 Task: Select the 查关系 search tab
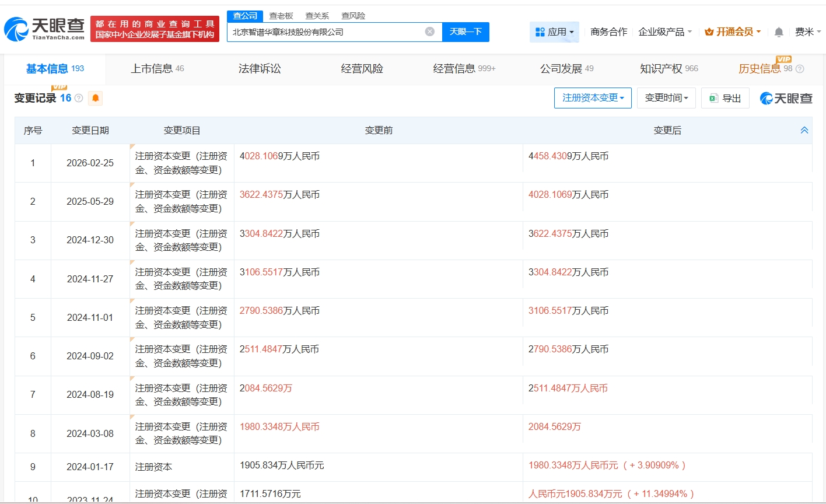[x=317, y=16]
